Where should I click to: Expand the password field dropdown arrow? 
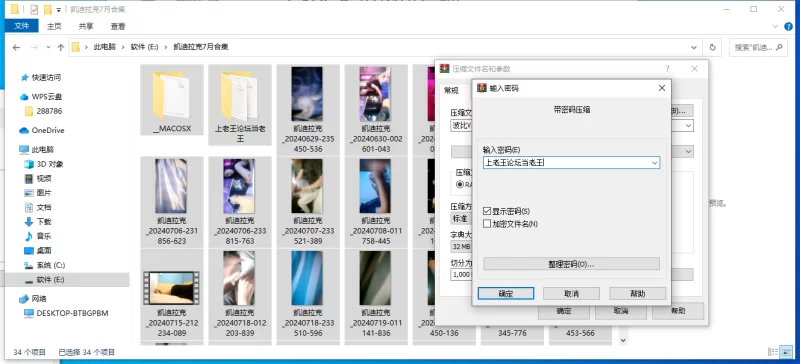(x=655, y=163)
